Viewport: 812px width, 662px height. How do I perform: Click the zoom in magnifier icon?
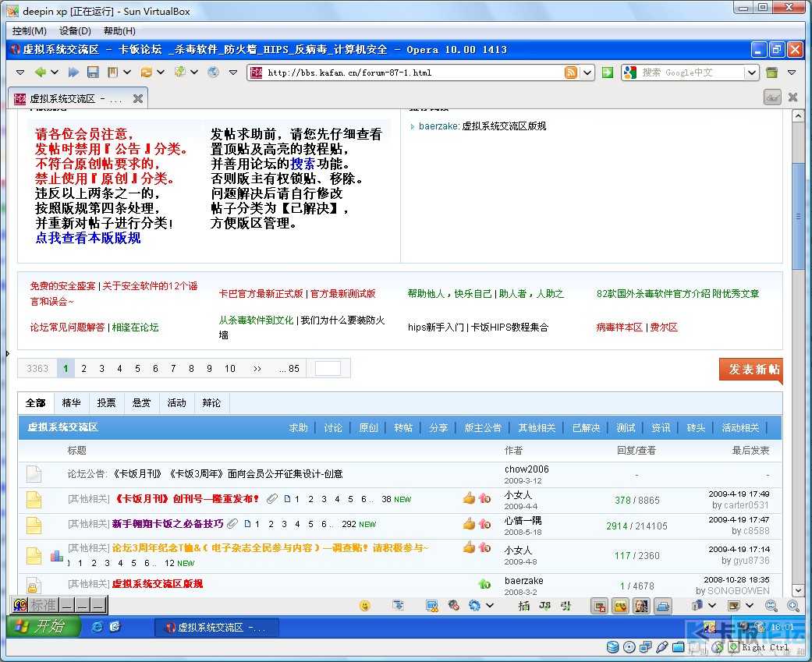pos(792,606)
